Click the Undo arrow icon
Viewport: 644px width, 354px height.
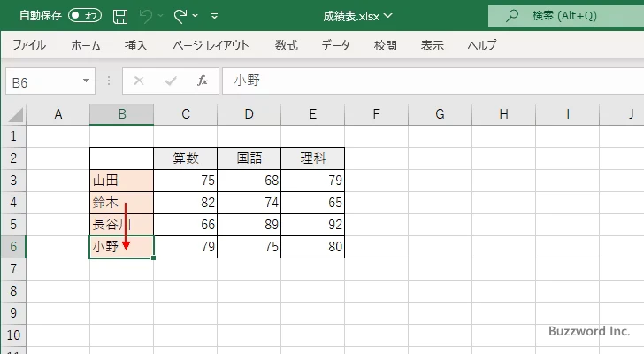coord(148,16)
